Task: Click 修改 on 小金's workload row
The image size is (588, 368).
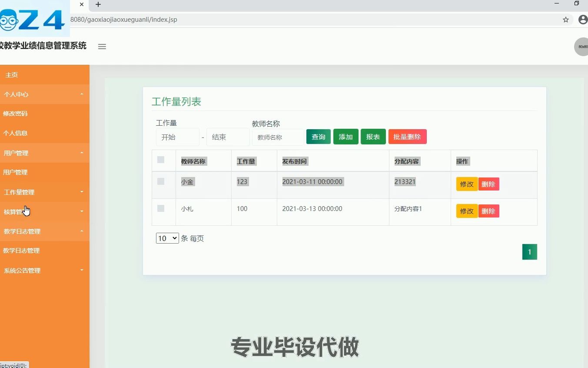Action: [x=466, y=184]
